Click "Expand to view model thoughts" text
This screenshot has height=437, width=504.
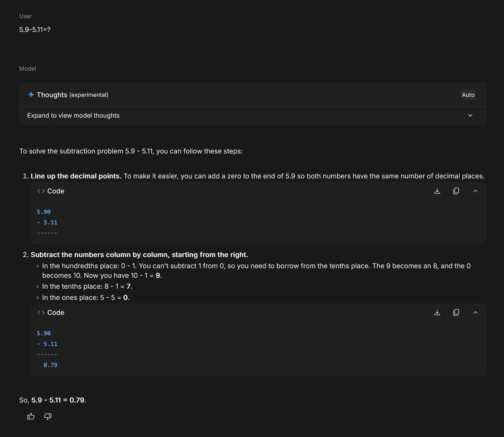tap(73, 115)
